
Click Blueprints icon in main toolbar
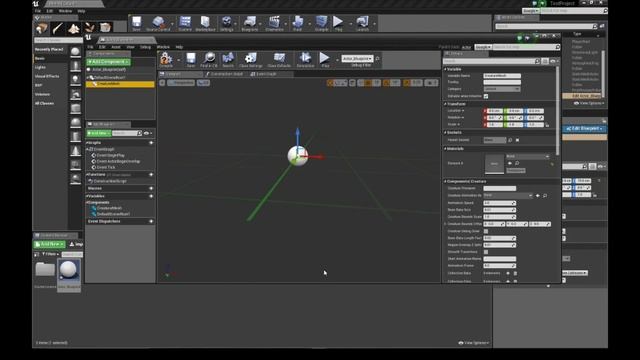coord(250,23)
